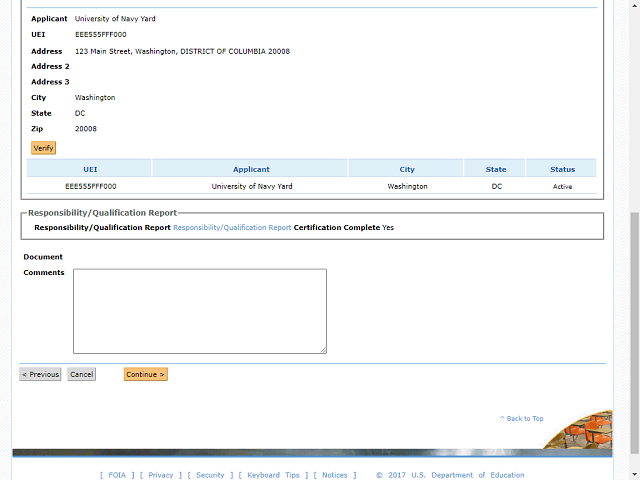Open the Responsibility/Qualification Report link

(x=232, y=227)
